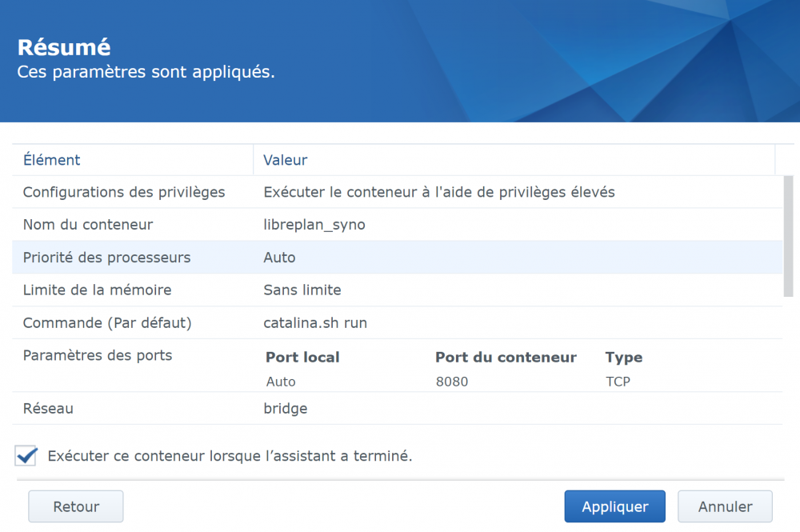The height and width of the screenshot is (532, 800).
Task: Click the summary table's vertical scrollbar thumb
Action: (788, 237)
